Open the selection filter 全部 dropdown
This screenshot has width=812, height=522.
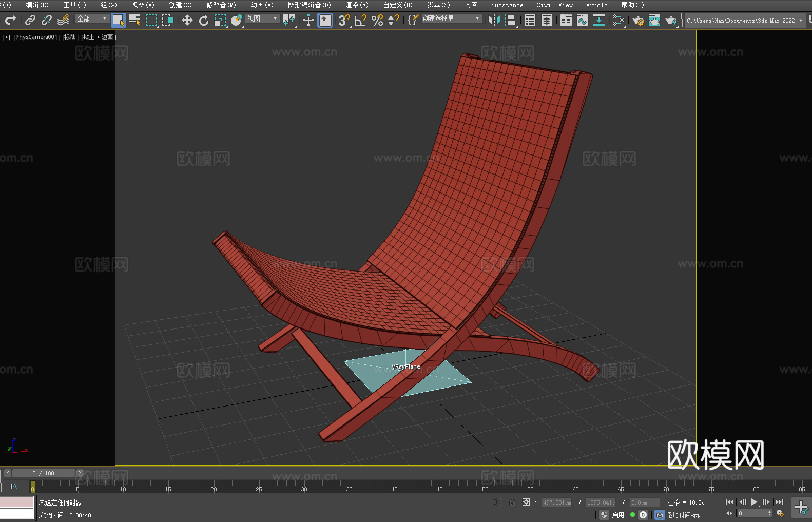tap(92, 18)
